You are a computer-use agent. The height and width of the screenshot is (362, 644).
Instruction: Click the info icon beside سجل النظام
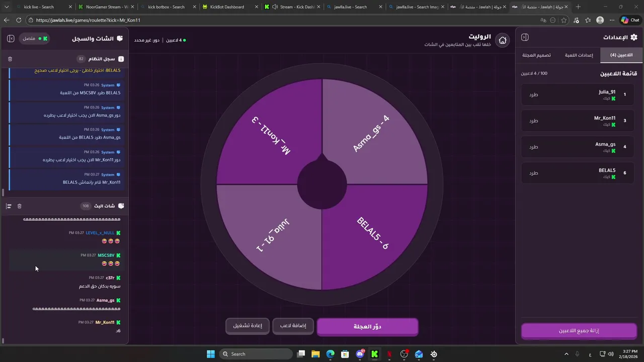click(121, 59)
